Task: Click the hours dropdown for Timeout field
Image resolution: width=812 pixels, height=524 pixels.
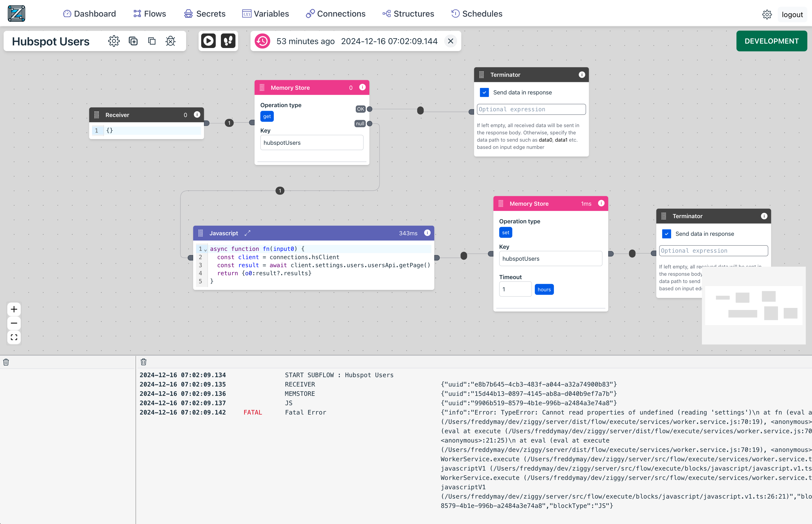Action: click(543, 289)
